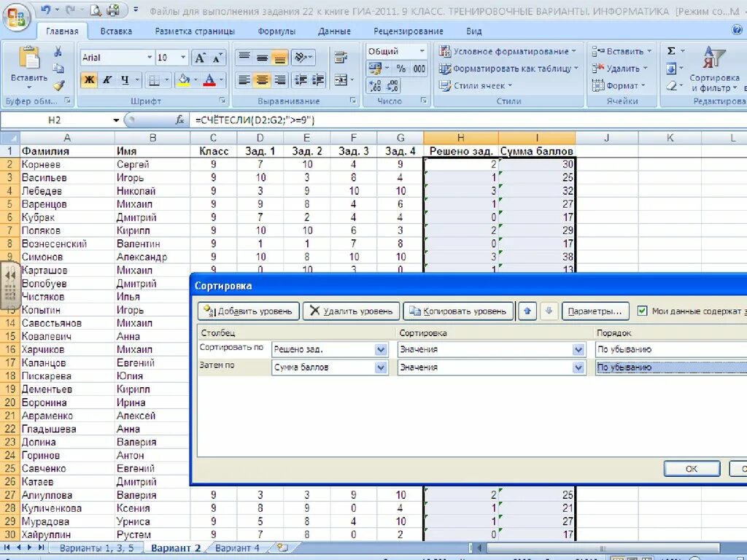Image resolution: width=747 pixels, height=560 pixels.
Task: Move sort level up with arrow
Action: [527, 311]
